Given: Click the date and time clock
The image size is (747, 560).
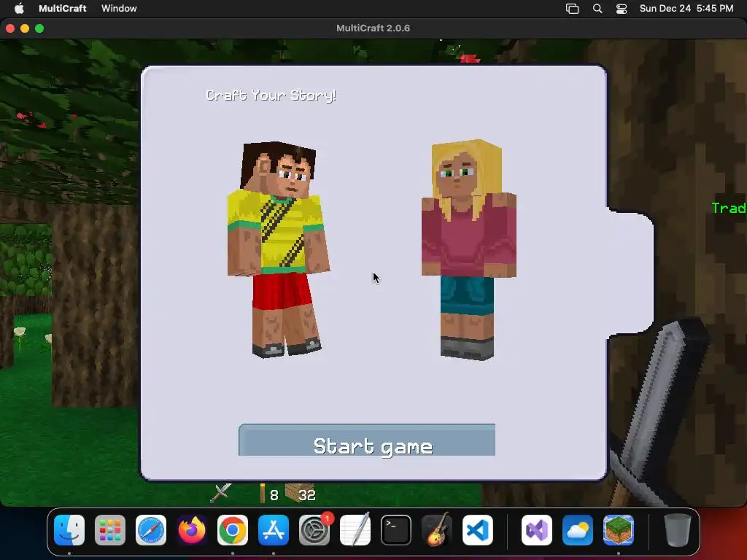Looking at the screenshot, I should [x=686, y=8].
